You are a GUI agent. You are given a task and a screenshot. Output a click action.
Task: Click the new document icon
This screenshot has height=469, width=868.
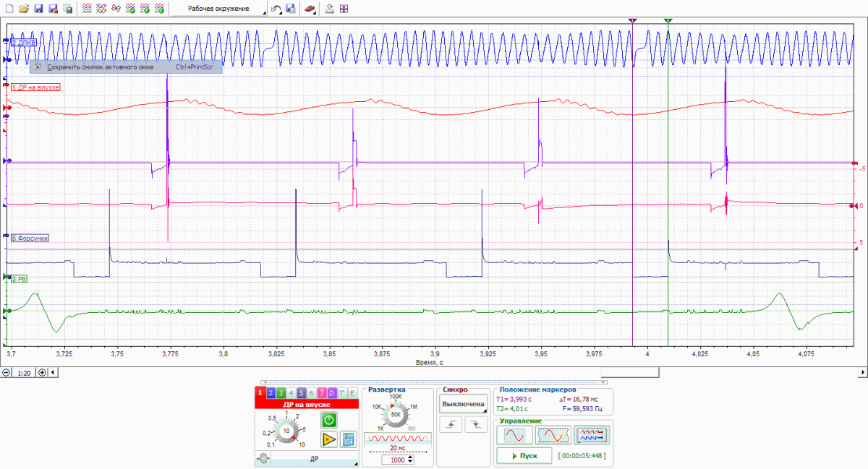[x=9, y=9]
